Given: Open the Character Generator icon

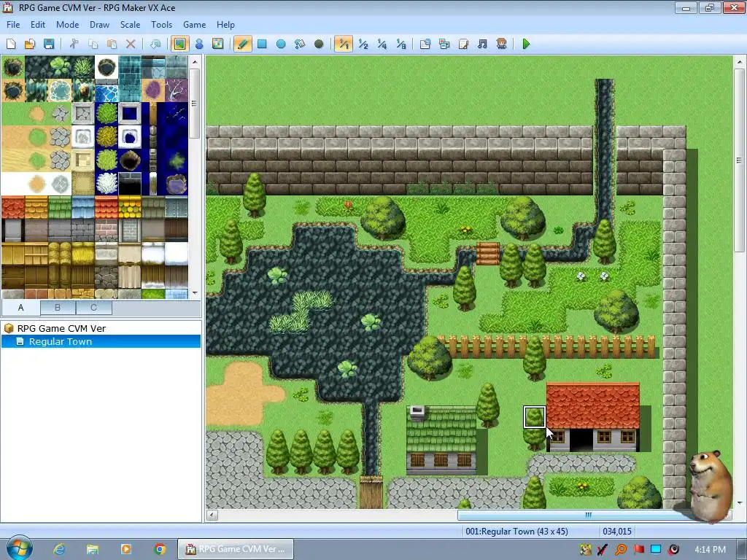Looking at the screenshot, I should pos(501,44).
